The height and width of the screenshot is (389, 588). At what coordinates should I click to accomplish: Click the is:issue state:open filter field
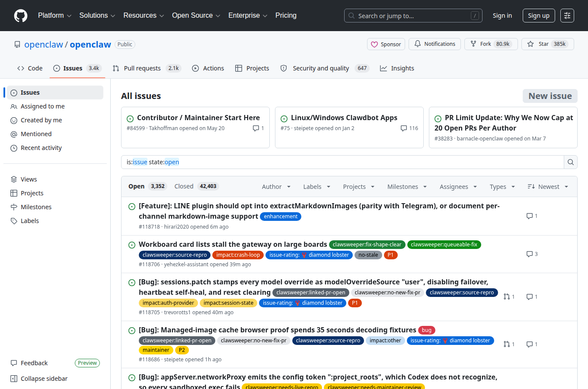[342, 162]
